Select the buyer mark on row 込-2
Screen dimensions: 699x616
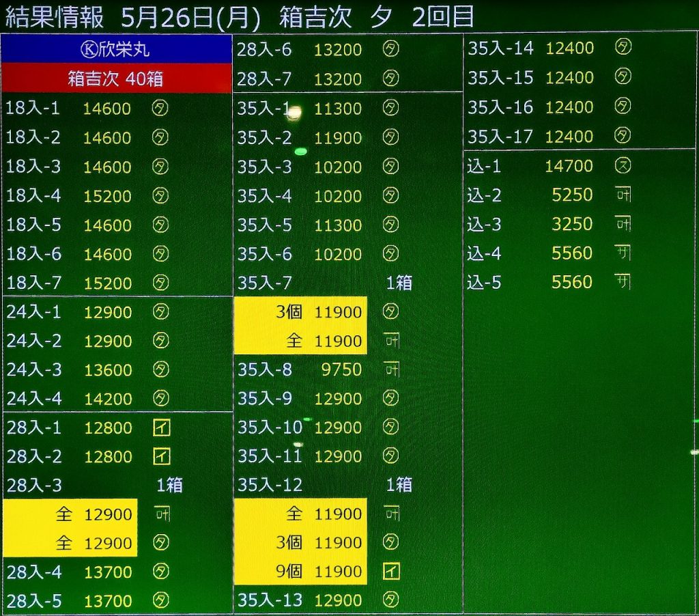[x=623, y=195]
